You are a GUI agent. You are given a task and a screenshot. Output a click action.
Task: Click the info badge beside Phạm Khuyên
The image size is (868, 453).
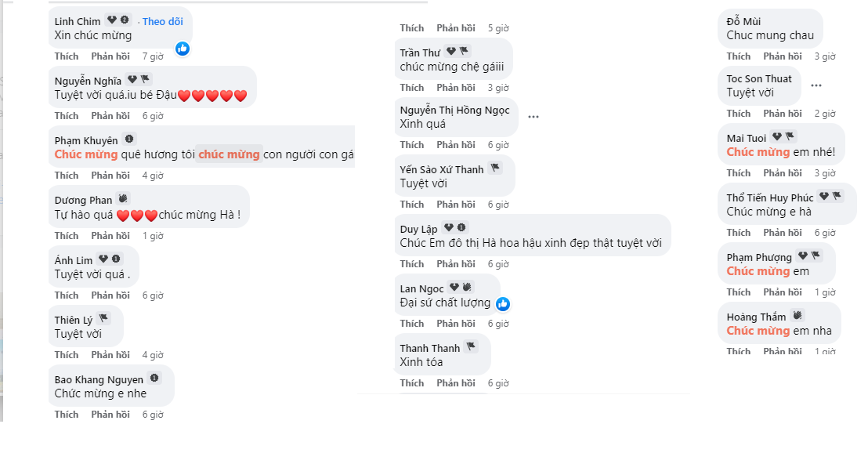130,140
